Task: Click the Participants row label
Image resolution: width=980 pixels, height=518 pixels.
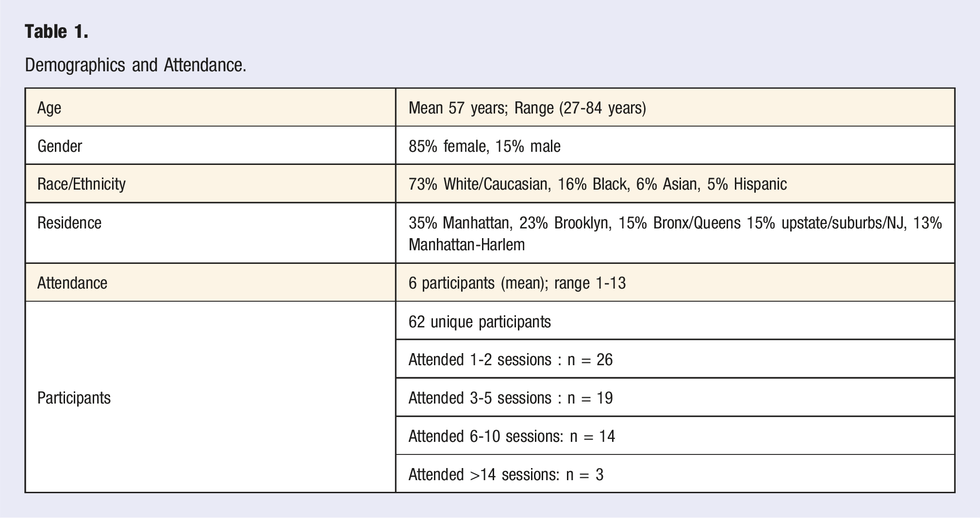Action: pos(74,398)
